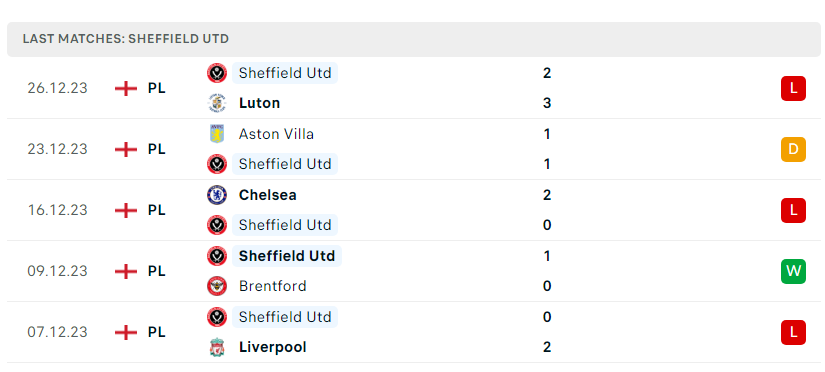This screenshot has height=372, width=825.
Task: Open the Aston Villa team link
Action: pyautogui.click(x=276, y=134)
